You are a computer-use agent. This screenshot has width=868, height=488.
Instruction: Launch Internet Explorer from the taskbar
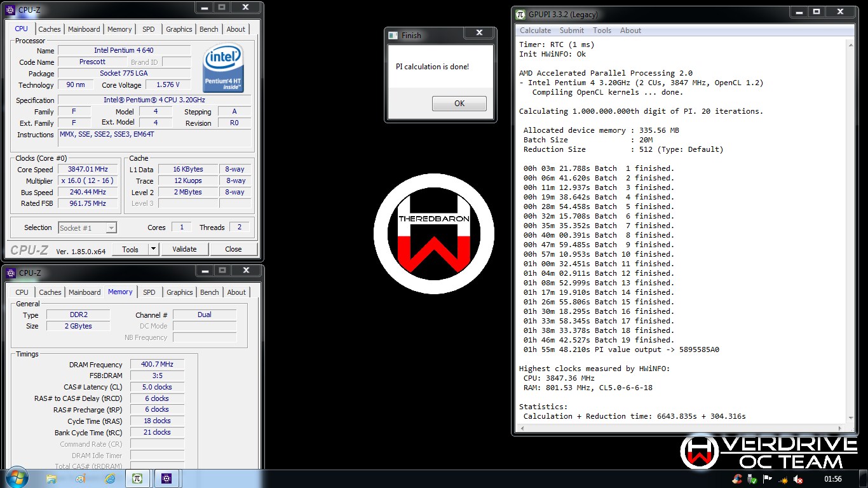coord(110,479)
